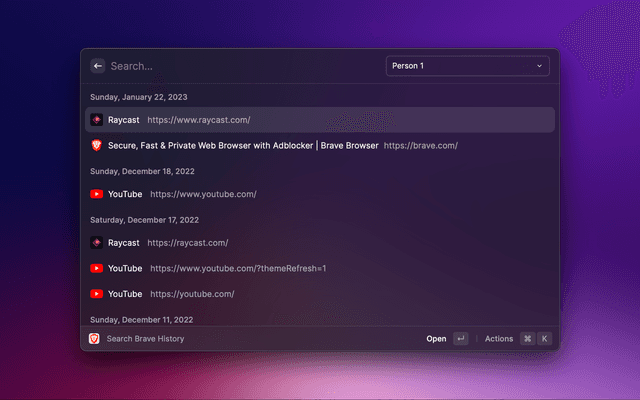
Task: Click the back arrow button
Action: click(97, 66)
